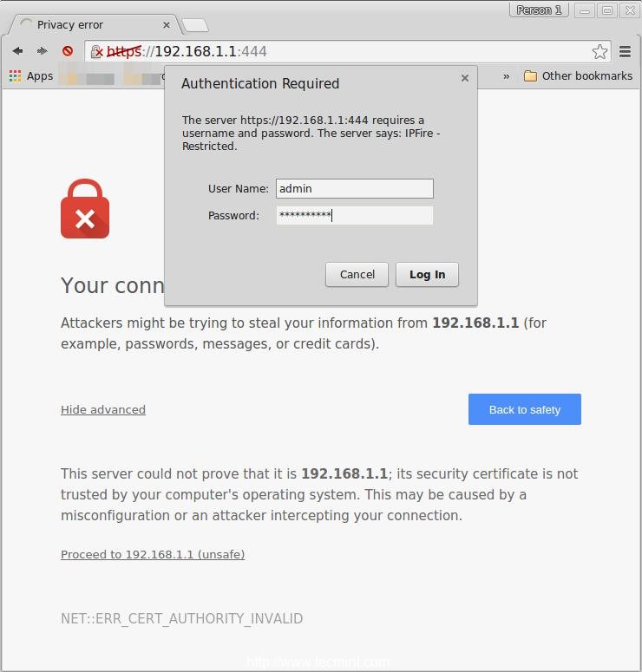This screenshot has width=642, height=672.
Task: Stop page loading with the stop icon
Action: coord(68,51)
